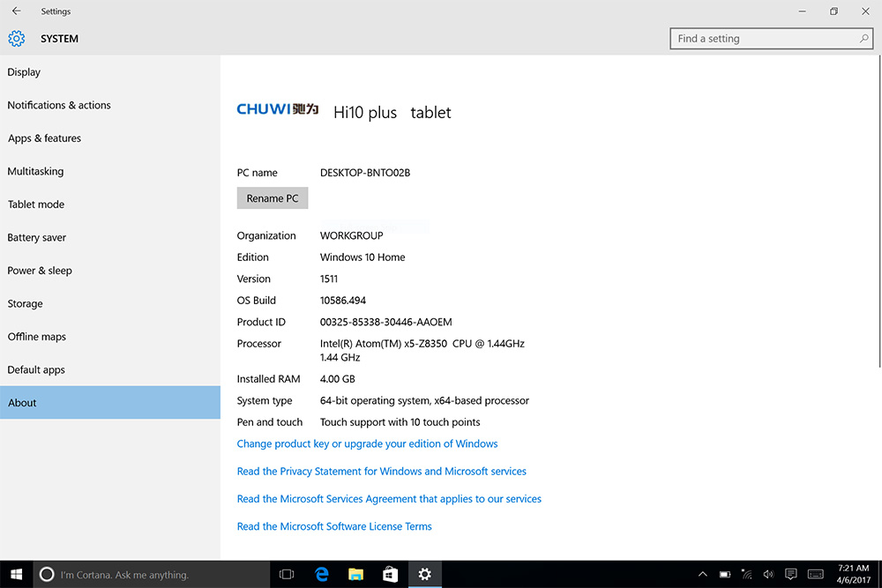Launch Microsoft Edge from the taskbar
The width and height of the screenshot is (882, 588).
click(322, 574)
